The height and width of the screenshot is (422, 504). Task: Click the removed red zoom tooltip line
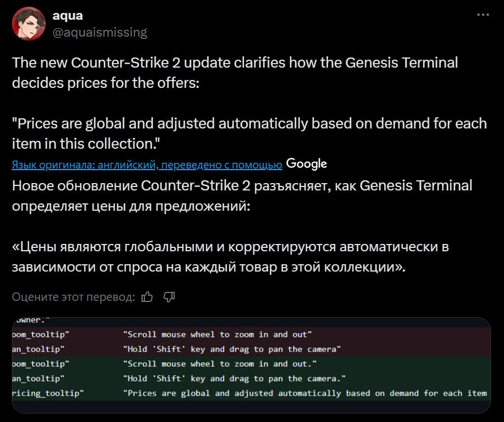point(218,335)
